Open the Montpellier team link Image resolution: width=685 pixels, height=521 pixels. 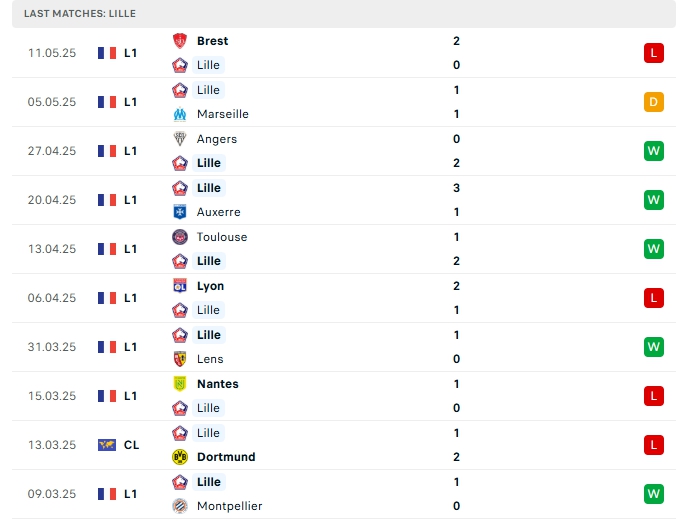(x=229, y=506)
